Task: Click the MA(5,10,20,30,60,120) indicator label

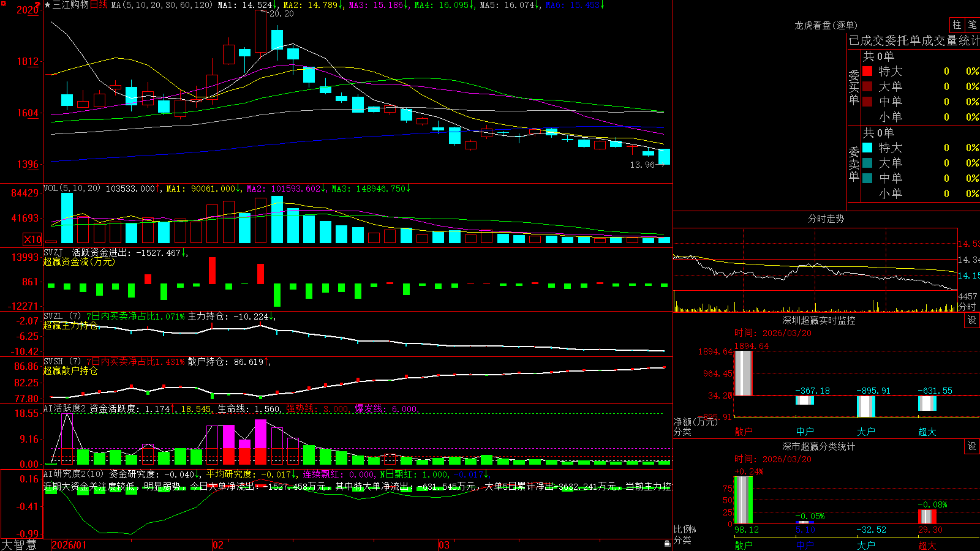Action: 162,5
